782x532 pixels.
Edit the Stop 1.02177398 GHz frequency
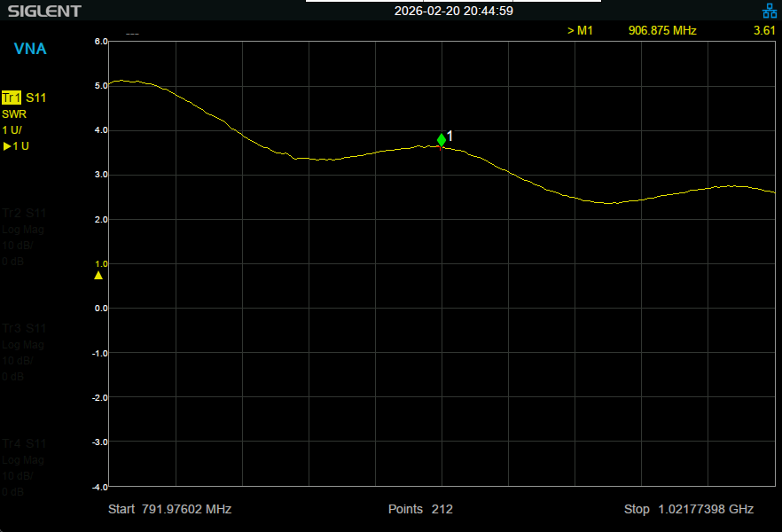(x=688, y=509)
